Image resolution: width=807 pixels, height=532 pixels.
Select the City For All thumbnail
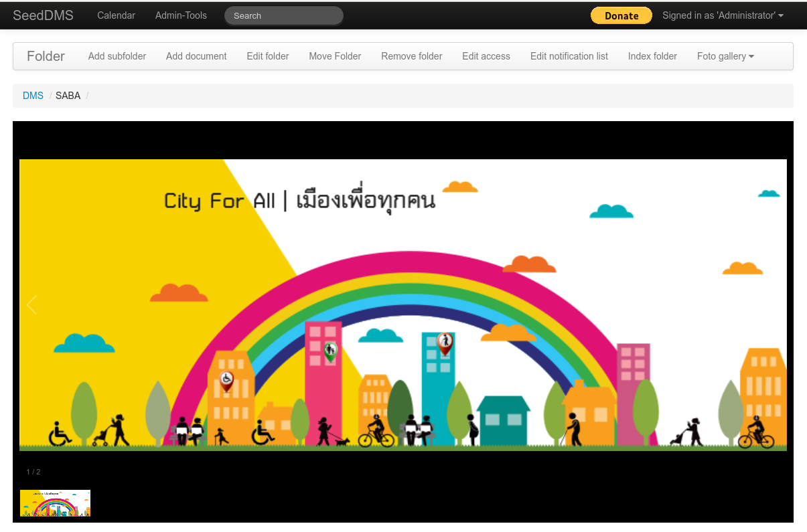[x=55, y=503]
